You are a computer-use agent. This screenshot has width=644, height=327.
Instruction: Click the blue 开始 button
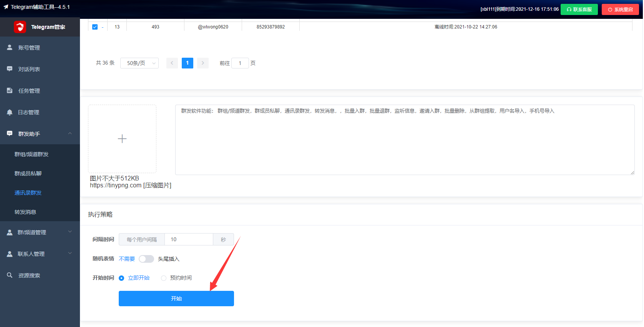pos(176,299)
